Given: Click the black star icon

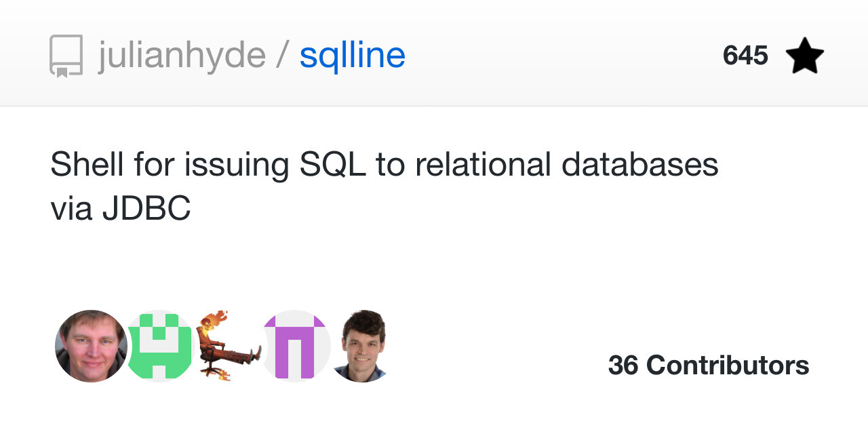Looking at the screenshot, I should [x=804, y=56].
